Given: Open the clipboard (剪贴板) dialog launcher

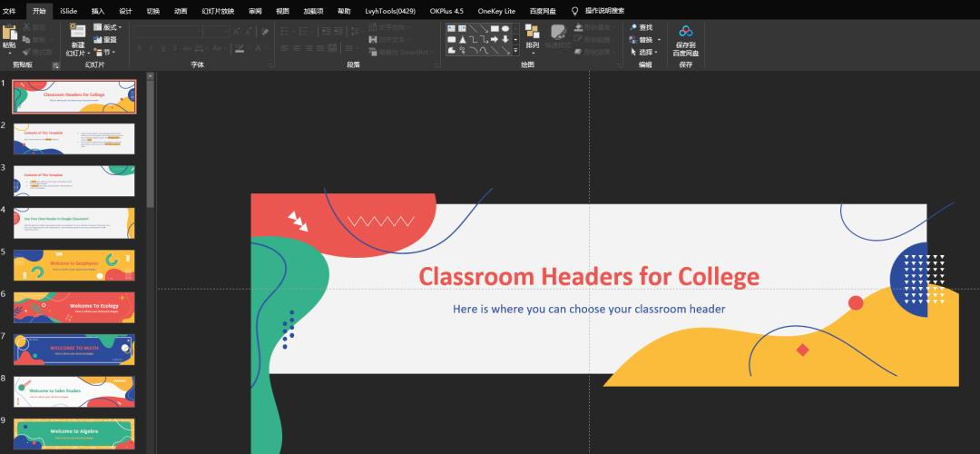Looking at the screenshot, I should tap(55, 65).
